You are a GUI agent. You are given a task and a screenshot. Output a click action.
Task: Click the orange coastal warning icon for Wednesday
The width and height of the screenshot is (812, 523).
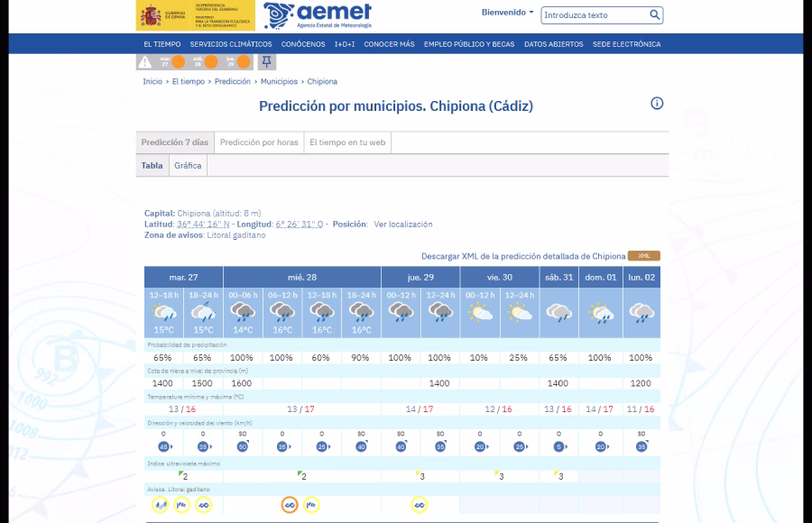tap(290, 505)
